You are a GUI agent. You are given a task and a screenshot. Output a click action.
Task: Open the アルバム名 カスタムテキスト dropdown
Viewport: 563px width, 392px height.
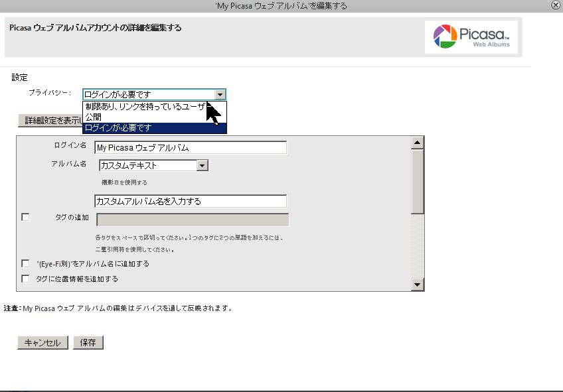[153, 165]
